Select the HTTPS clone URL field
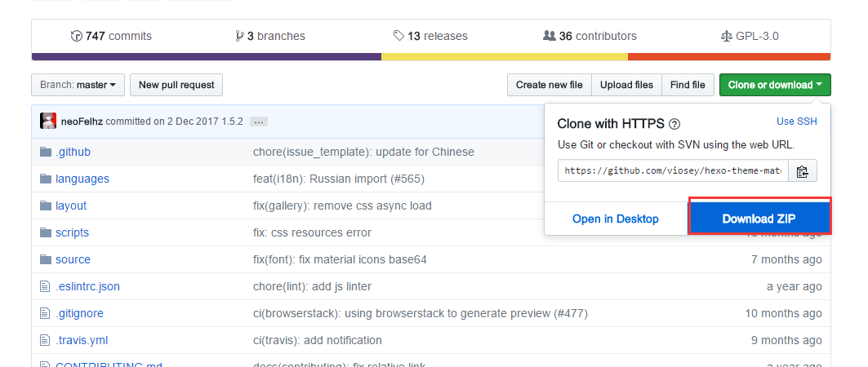The height and width of the screenshot is (367, 868). (x=673, y=171)
